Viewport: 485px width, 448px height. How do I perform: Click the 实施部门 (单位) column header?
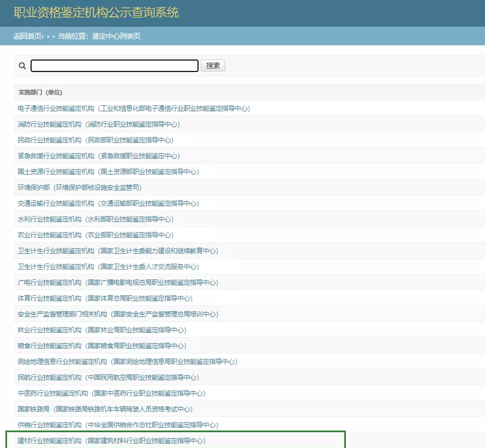(40, 92)
